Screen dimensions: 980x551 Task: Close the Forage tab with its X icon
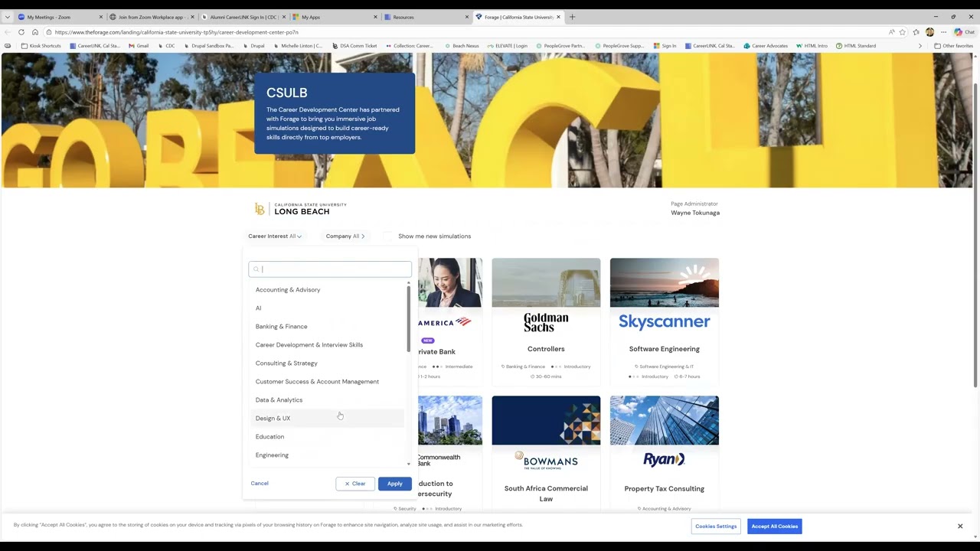pos(559,17)
